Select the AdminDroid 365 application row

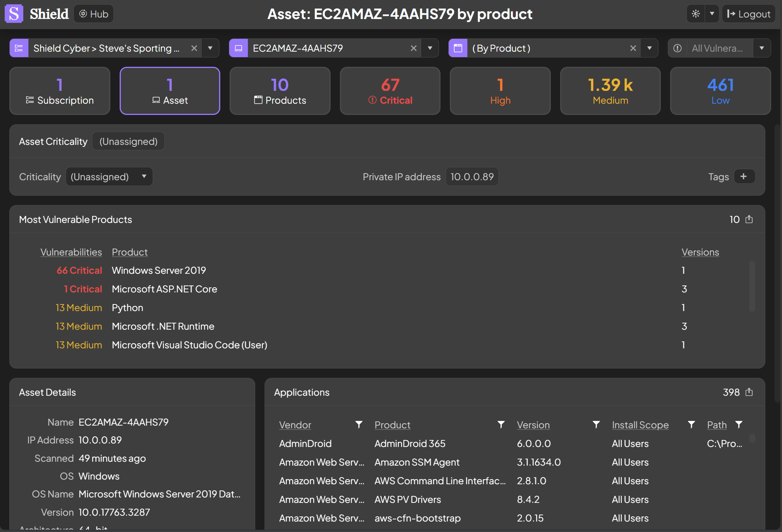tap(511, 443)
